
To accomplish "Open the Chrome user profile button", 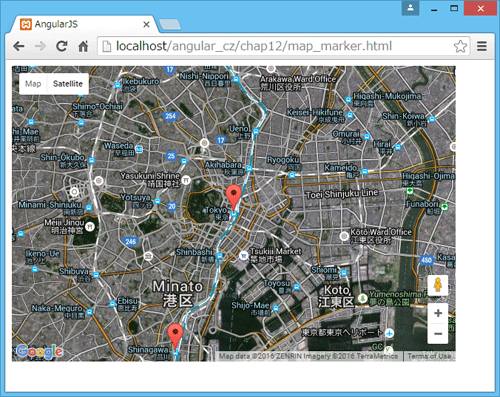I will tap(410, 8).
